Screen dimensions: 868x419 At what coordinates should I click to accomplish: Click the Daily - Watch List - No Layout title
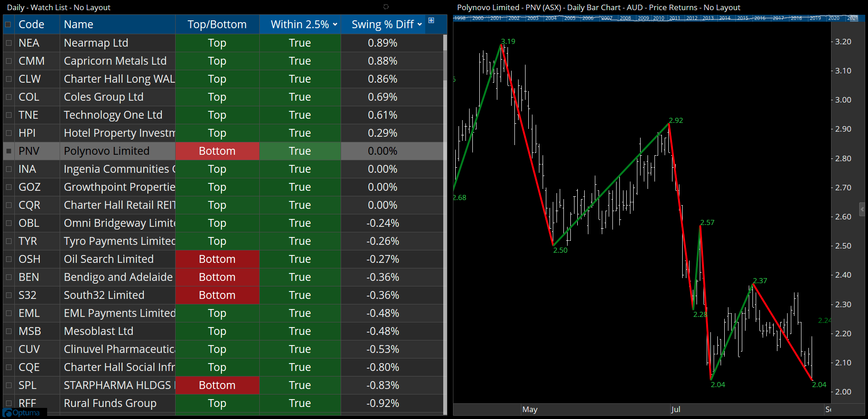pos(59,7)
